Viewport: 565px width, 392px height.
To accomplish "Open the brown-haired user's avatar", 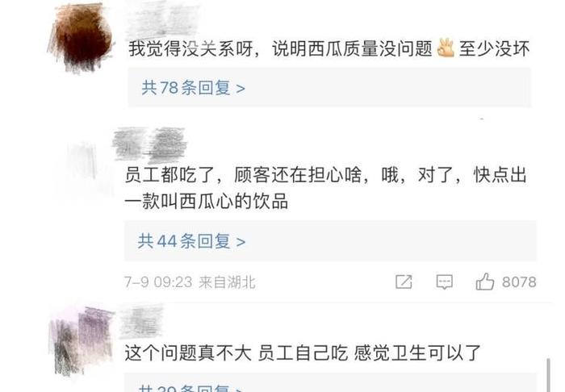I will pos(82,38).
